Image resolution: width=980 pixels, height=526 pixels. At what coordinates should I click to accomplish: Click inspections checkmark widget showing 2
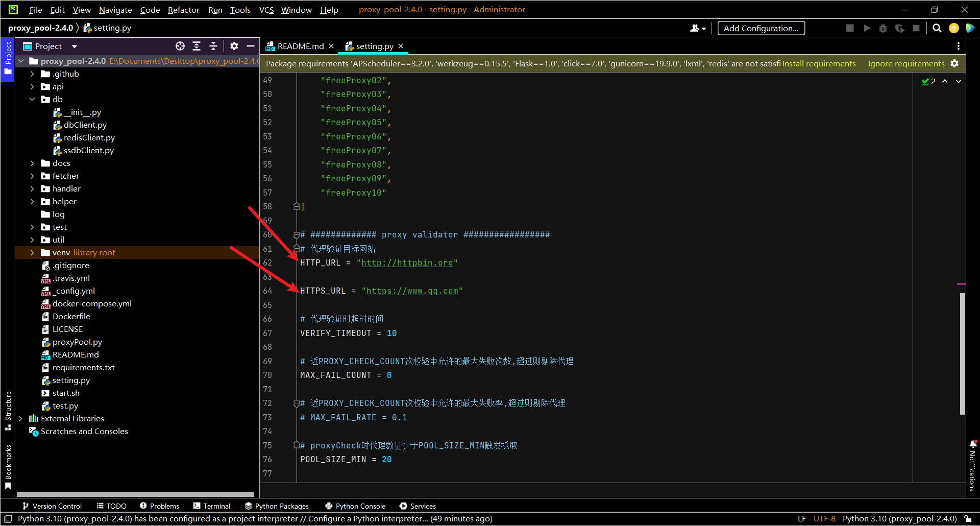[x=928, y=81]
